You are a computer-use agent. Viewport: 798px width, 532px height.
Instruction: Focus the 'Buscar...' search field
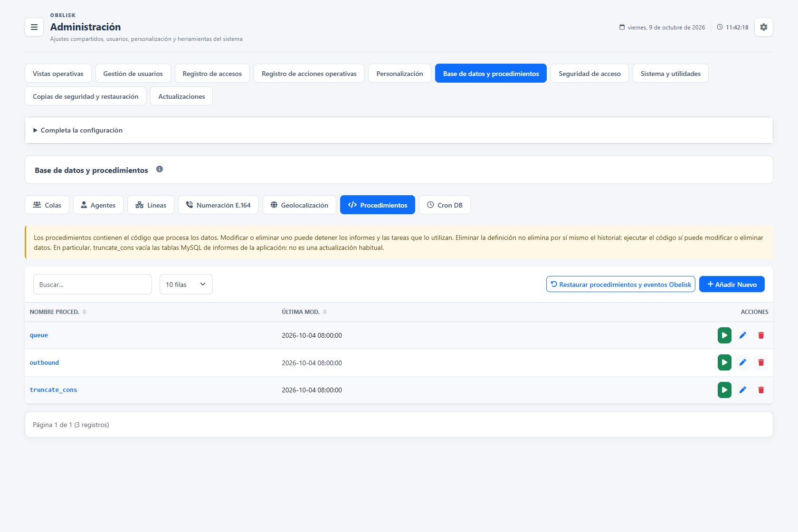[x=93, y=285]
